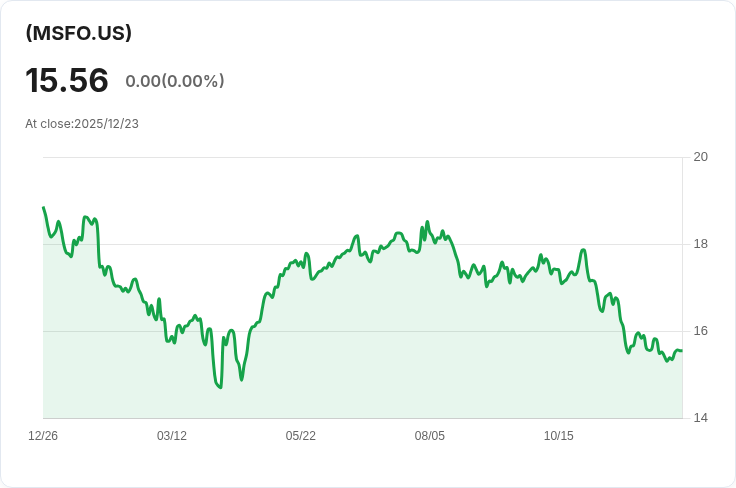Click the price line peak above 10/15
Image resolution: width=736 pixels, height=488 pixels.
(x=582, y=250)
